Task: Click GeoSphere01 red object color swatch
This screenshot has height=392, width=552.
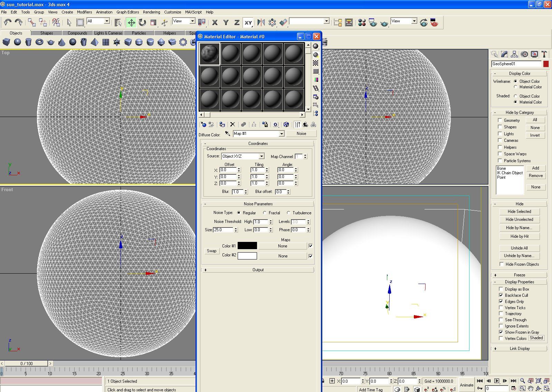Action: point(546,64)
